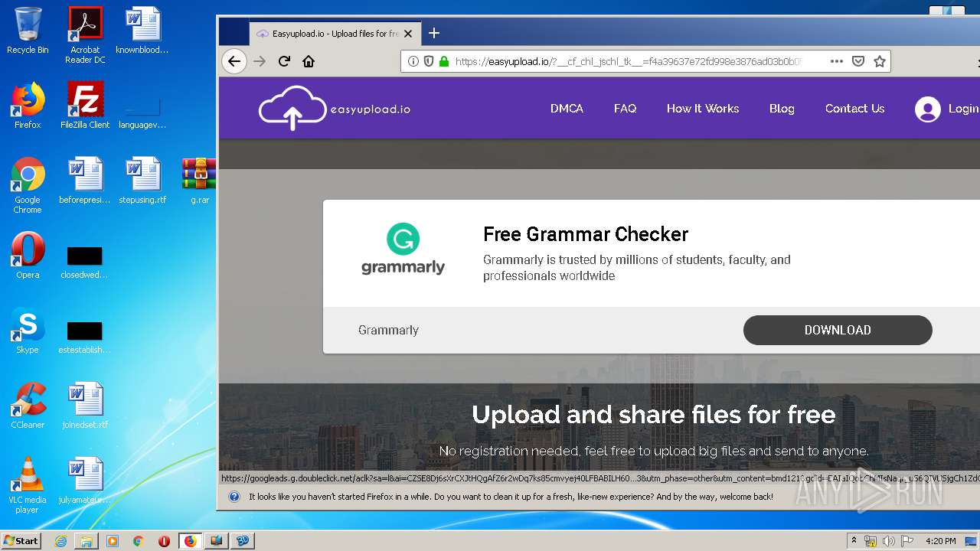Switch to Firefox window in taskbar

click(190, 541)
